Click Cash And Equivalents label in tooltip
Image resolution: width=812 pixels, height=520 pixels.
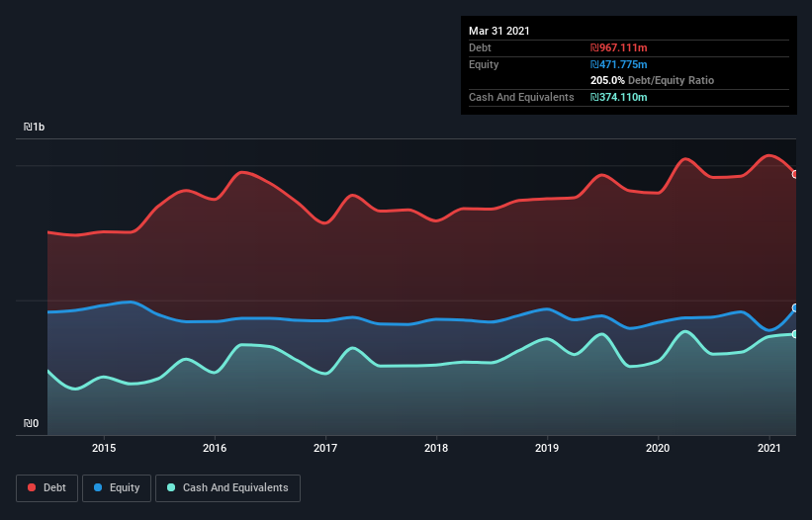[x=521, y=97]
